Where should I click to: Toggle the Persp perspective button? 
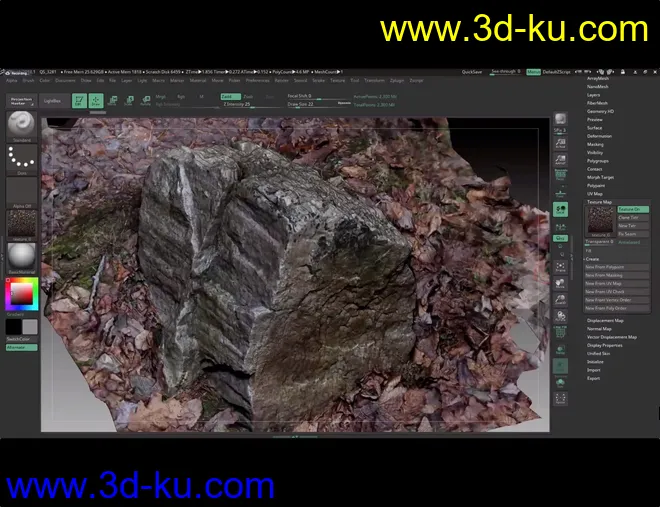560,175
